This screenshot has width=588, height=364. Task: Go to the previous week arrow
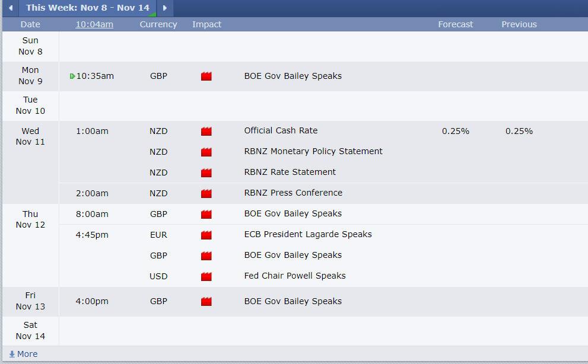point(11,8)
